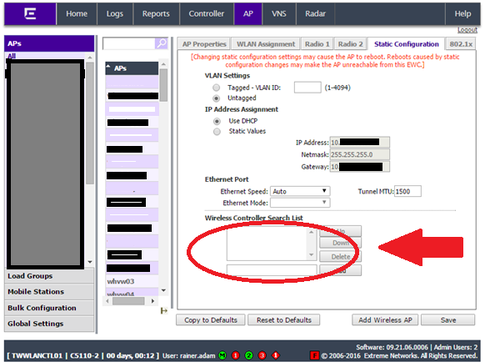Click the Delete button in controller search list
490x362 pixels.
(x=340, y=257)
